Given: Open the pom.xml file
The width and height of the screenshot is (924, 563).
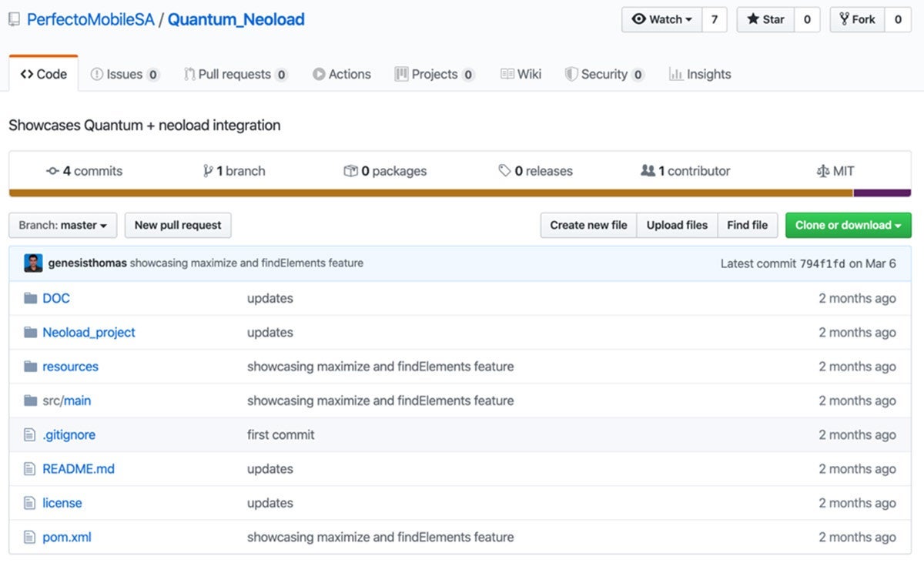Looking at the screenshot, I should pyautogui.click(x=67, y=537).
